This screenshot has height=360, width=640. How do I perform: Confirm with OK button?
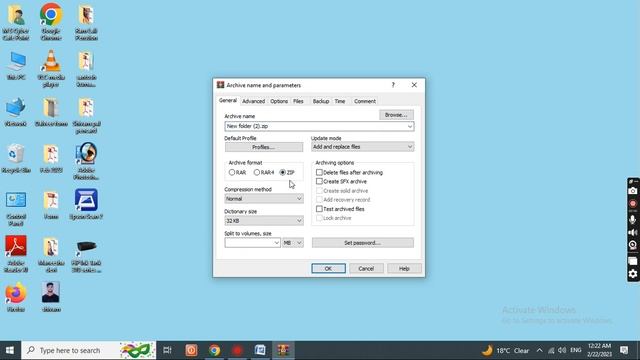328,269
